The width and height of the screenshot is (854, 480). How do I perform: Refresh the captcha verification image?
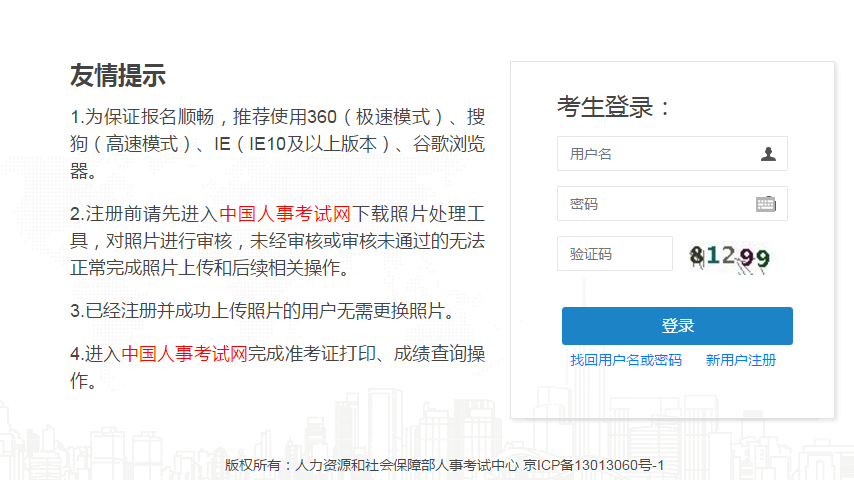click(x=730, y=258)
